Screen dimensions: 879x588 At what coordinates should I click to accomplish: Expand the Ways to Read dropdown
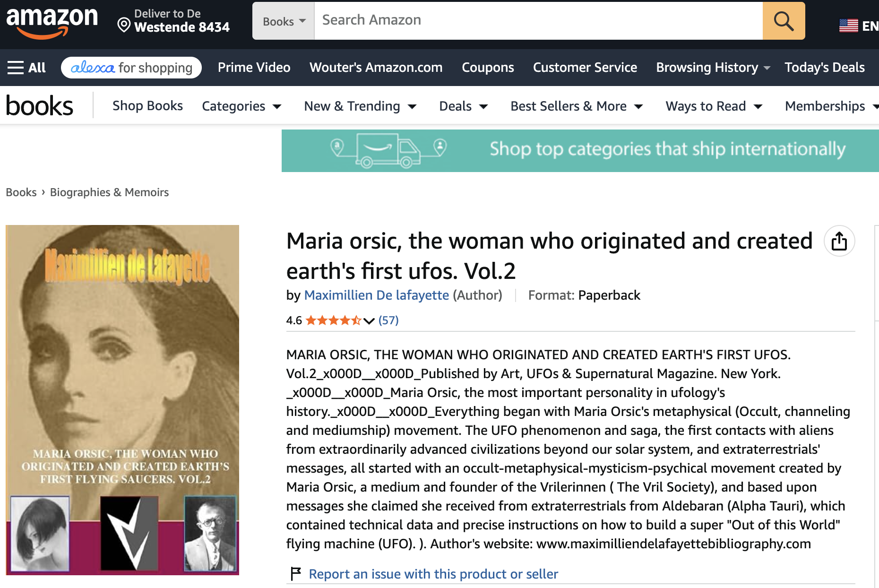714,106
